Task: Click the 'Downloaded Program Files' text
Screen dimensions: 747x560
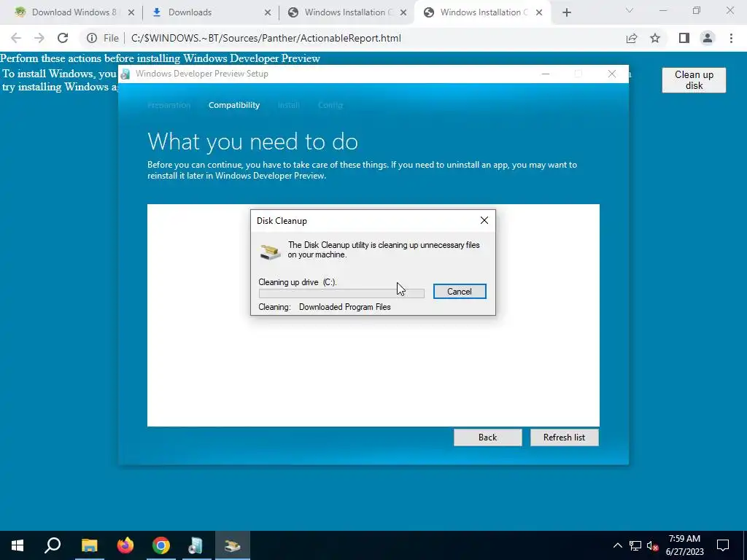Action: [x=344, y=307]
